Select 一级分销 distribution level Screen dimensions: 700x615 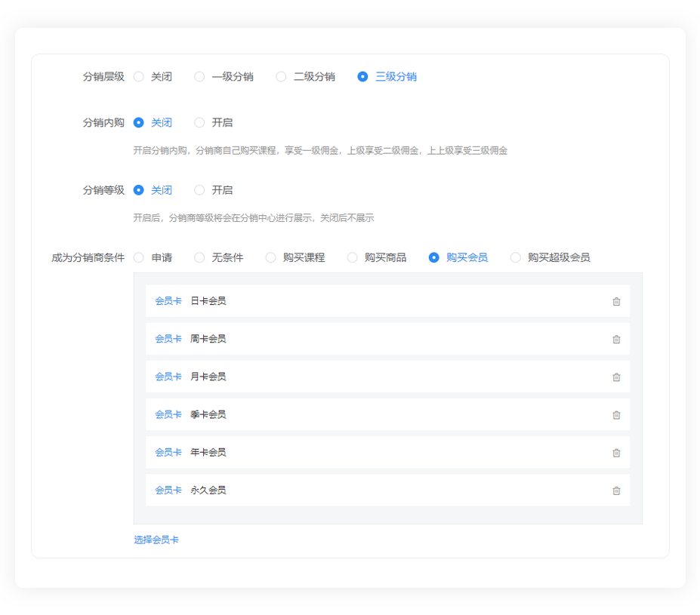click(x=199, y=76)
